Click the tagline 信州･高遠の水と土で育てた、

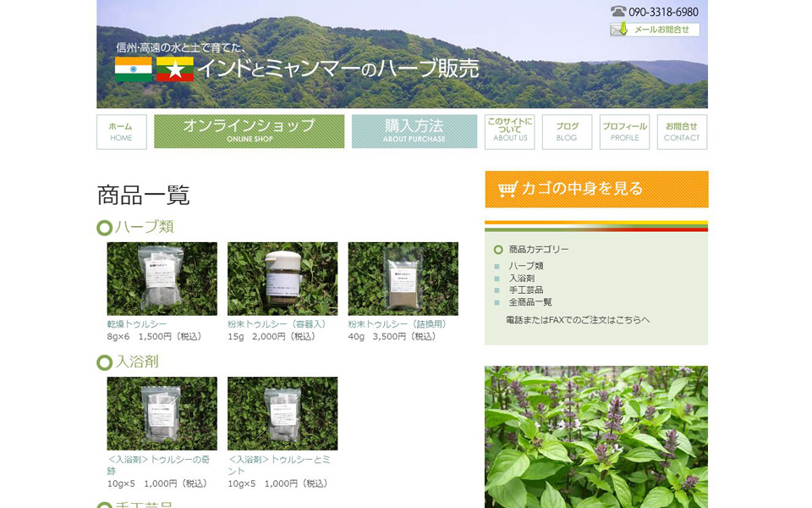(x=181, y=47)
